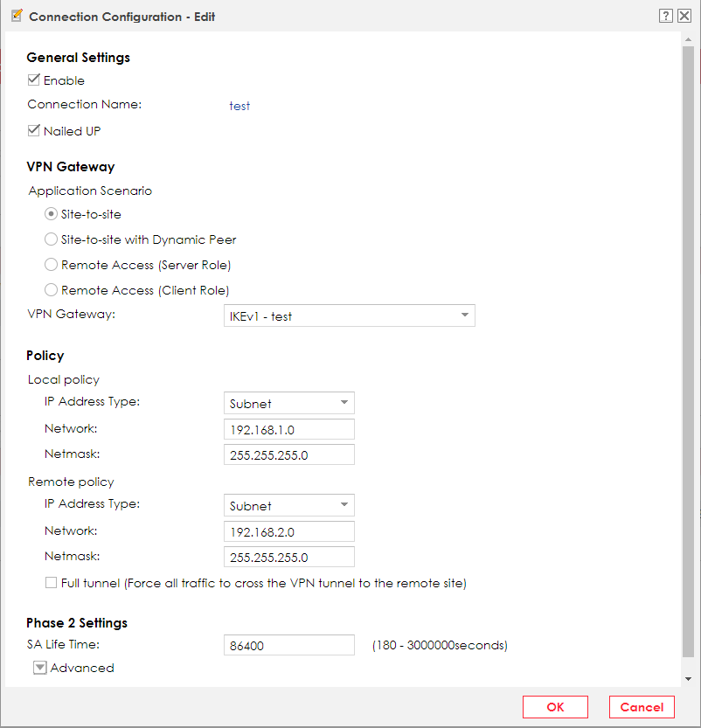Image resolution: width=701 pixels, height=728 pixels.
Task: Click the help question mark icon
Action: [665, 16]
